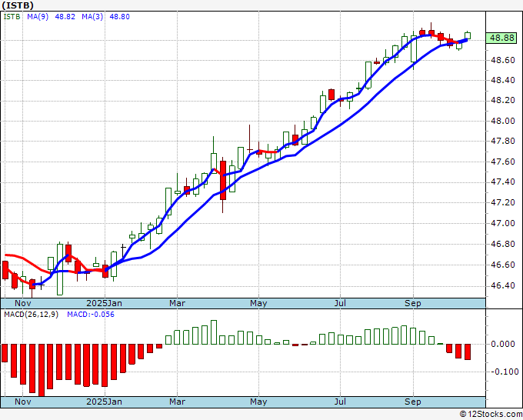Click the lowest red MACD bar in November
Screen dimensions: 523x420
point(42,370)
